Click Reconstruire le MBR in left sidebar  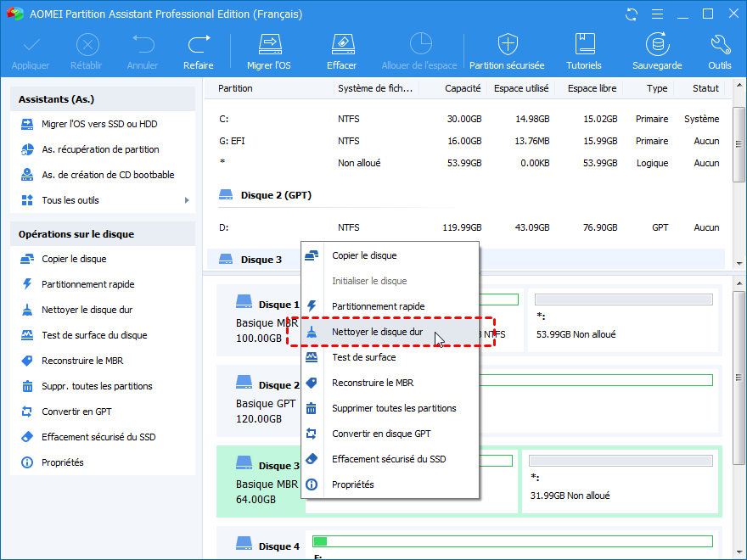[82, 361]
